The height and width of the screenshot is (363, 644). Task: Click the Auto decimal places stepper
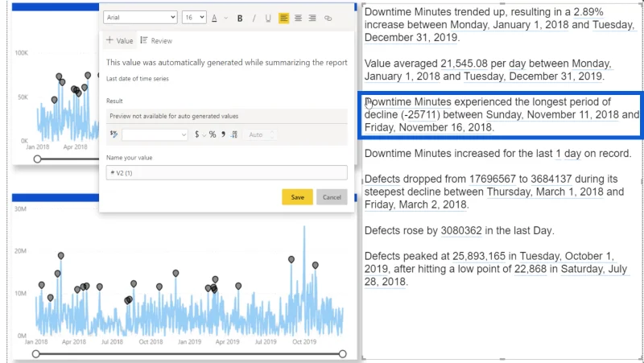[260, 134]
